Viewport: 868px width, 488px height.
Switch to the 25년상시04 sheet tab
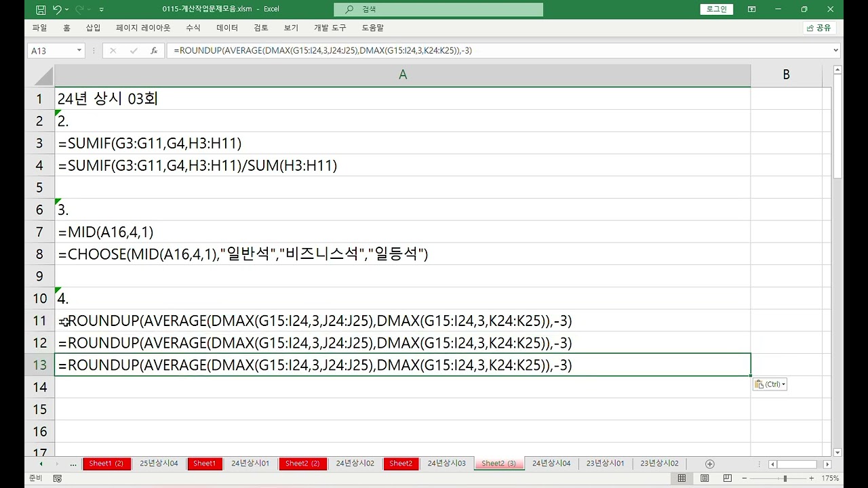159,464
